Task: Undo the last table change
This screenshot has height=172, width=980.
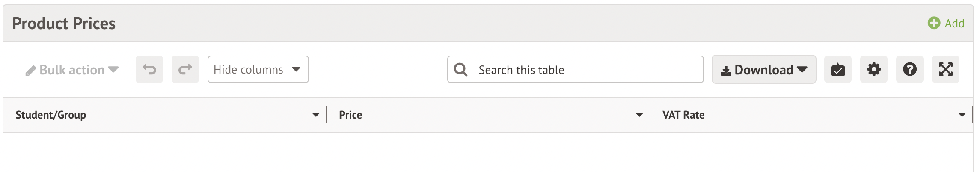Action: (x=149, y=69)
